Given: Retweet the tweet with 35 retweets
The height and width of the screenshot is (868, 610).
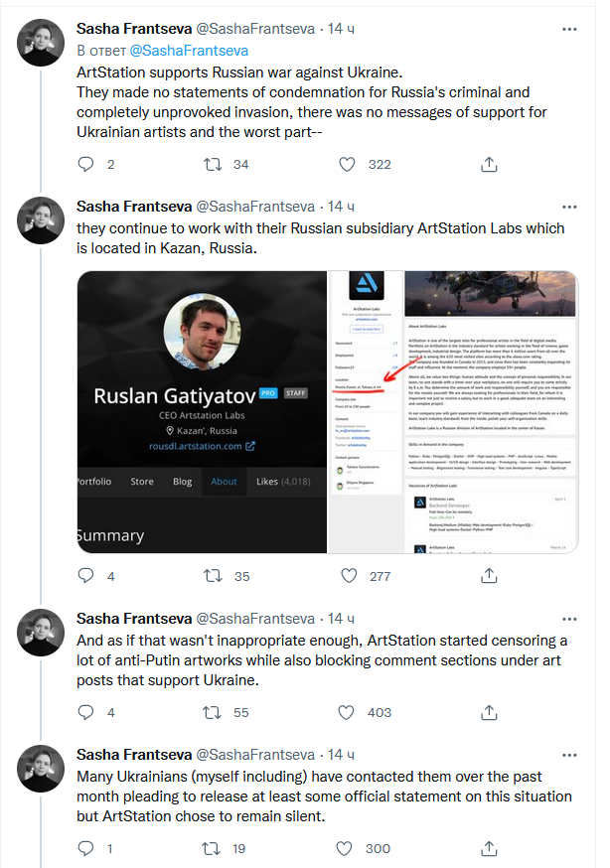Looking at the screenshot, I should pos(213,575).
